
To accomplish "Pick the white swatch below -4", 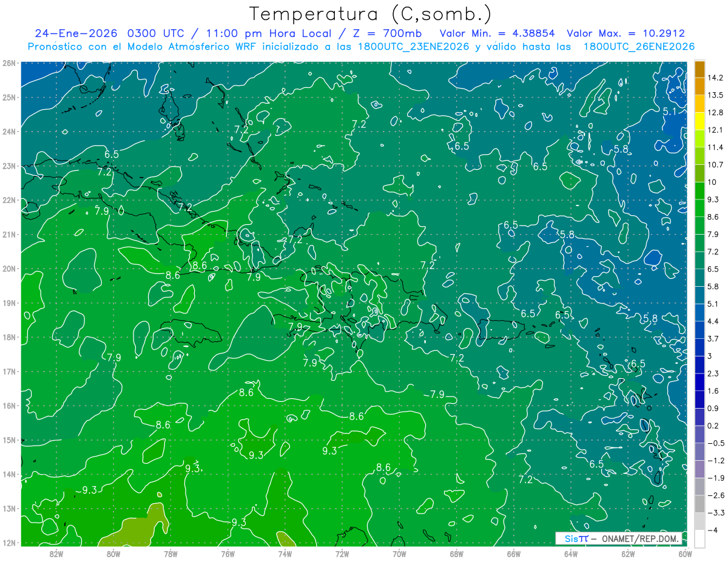I will tap(699, 538).
